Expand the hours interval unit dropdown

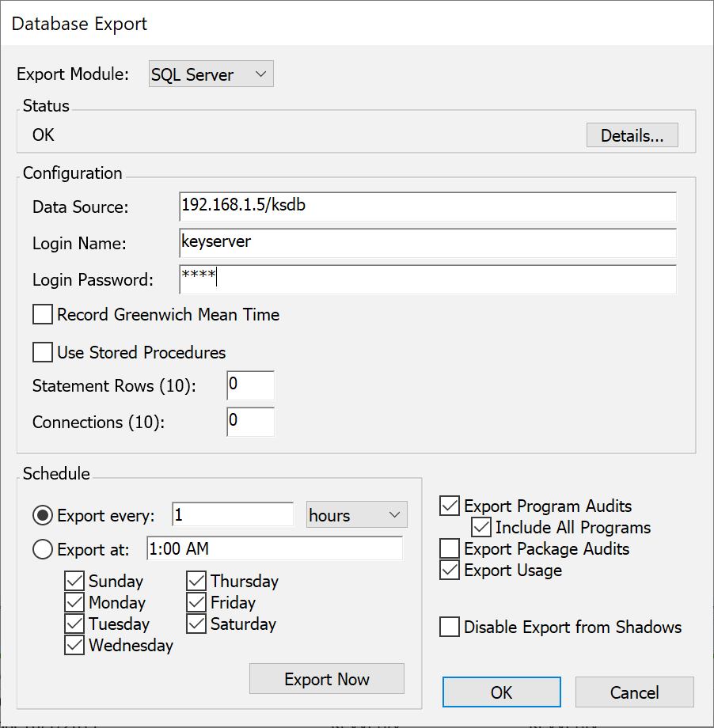coord(356,515)
